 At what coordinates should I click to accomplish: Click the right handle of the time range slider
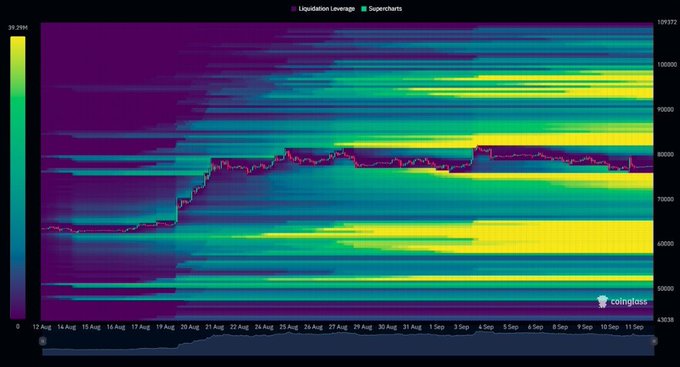pos(654,341)
